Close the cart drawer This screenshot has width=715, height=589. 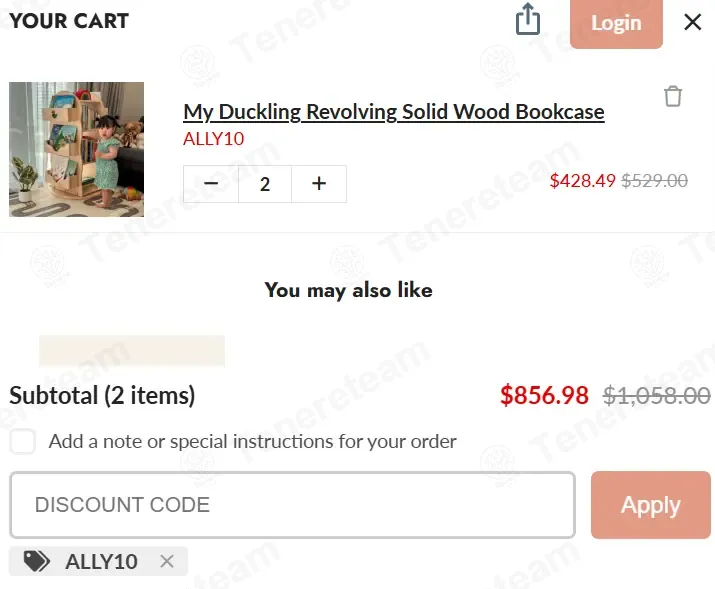(x=692, y=22)
